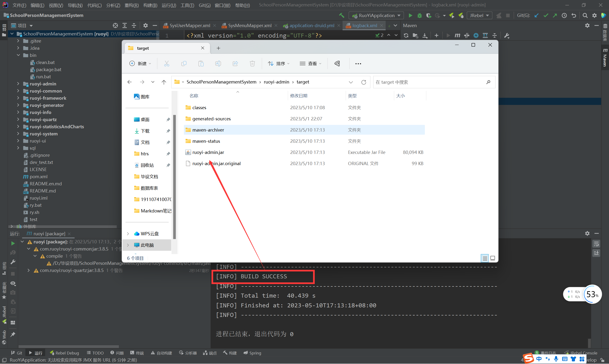Switch to application-druid.yml tab
The image size is (609, 364).
tap(311, 25)
